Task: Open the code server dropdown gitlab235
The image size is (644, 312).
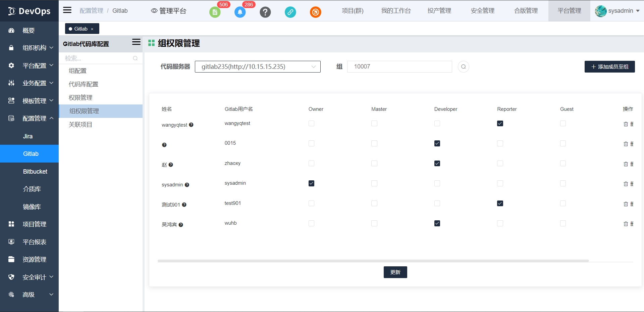Action: pyautogui.click(x=258, y=66)
